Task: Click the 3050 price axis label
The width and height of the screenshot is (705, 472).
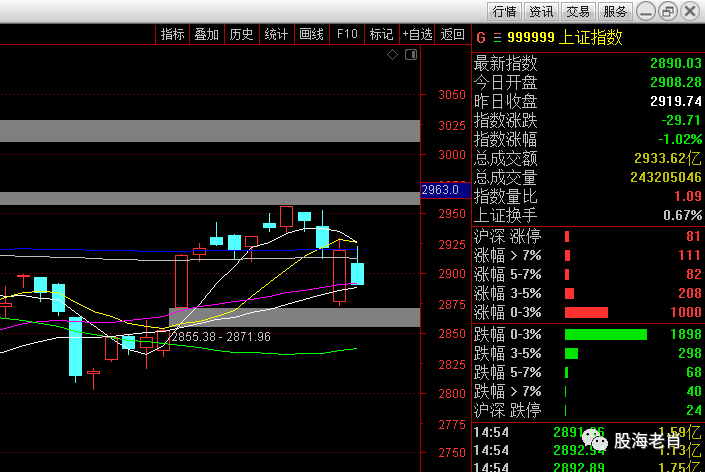Action: point(452,95)
